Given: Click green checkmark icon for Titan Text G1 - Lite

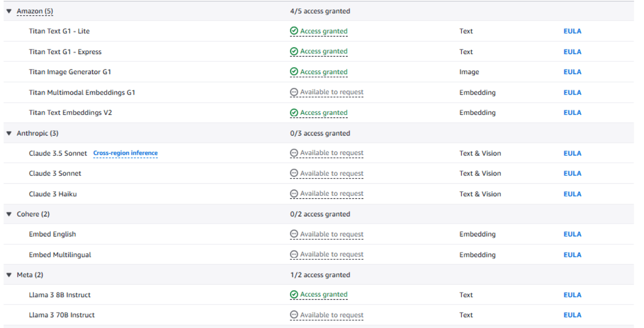Looking at the screenshot, I should coord(294,31).
